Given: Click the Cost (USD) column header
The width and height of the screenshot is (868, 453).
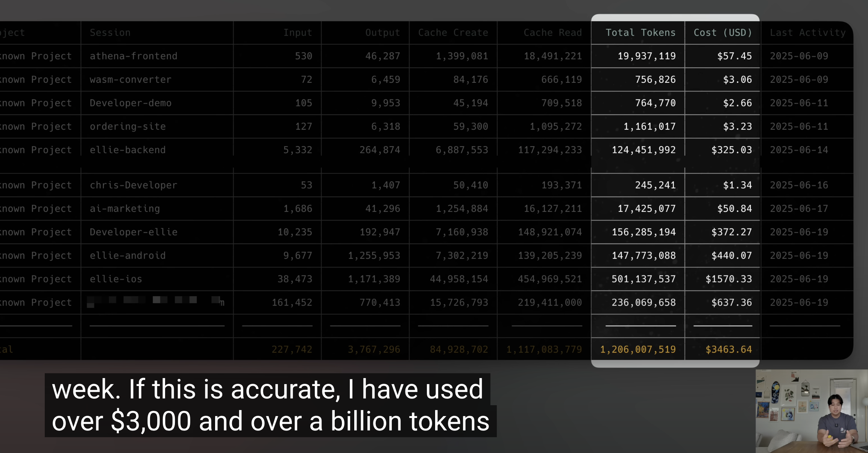Looking at the screenshot, I should [722, 33].
